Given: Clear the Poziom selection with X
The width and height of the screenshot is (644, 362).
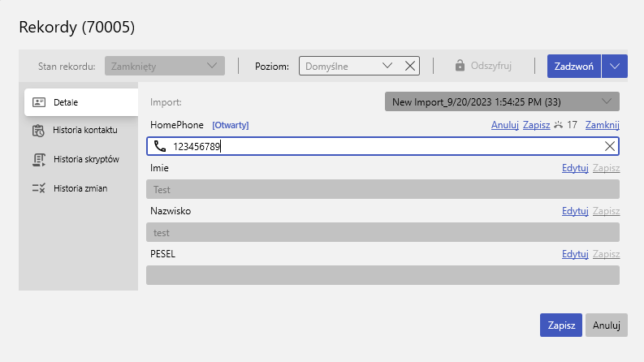Looking at the screenshot, I should (410, 66).
